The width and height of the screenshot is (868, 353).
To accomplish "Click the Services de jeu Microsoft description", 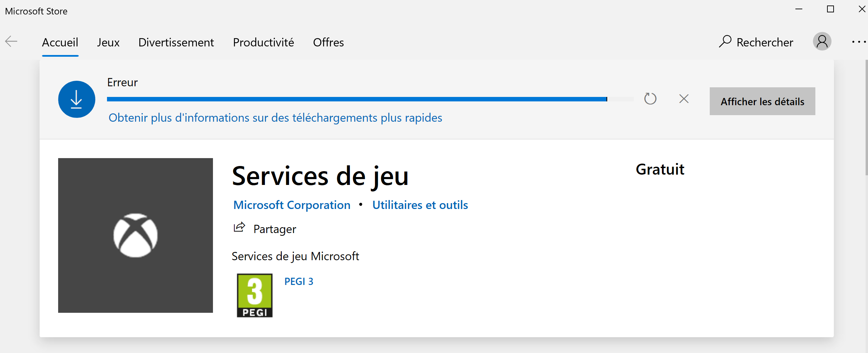I will tap(295, 256).
